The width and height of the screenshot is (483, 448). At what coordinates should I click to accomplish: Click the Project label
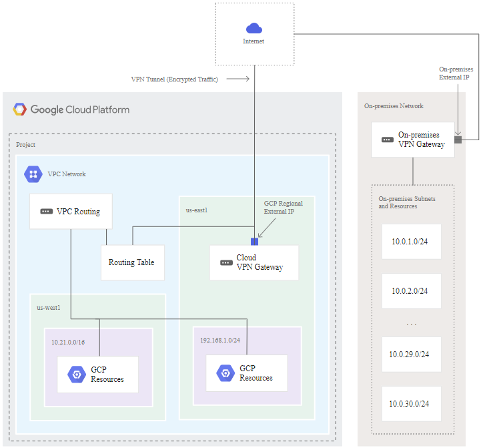25,145
